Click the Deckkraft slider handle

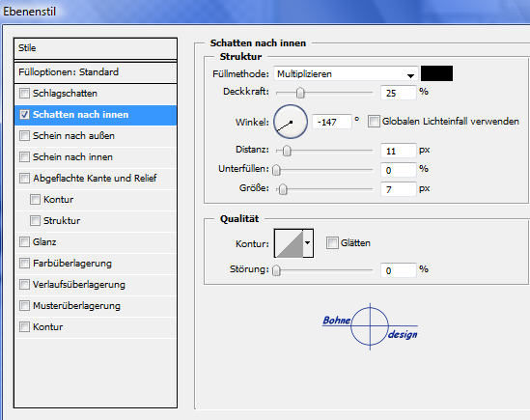[x=300, y=93]
